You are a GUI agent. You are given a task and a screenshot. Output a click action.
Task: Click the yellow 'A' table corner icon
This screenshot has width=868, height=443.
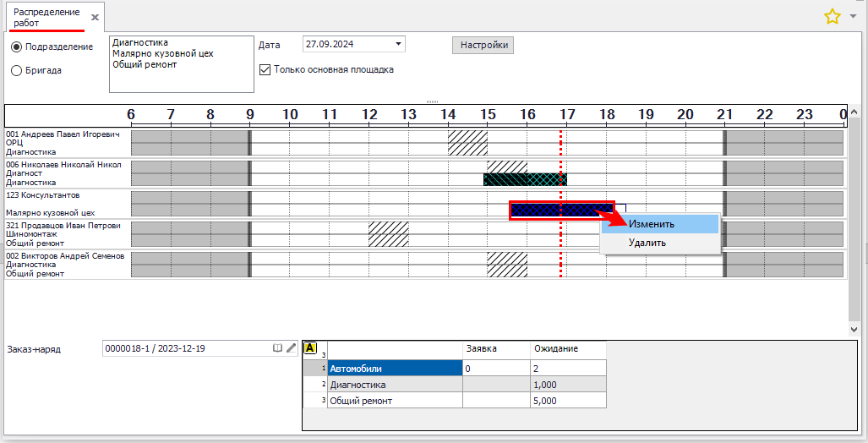point(310,347)
